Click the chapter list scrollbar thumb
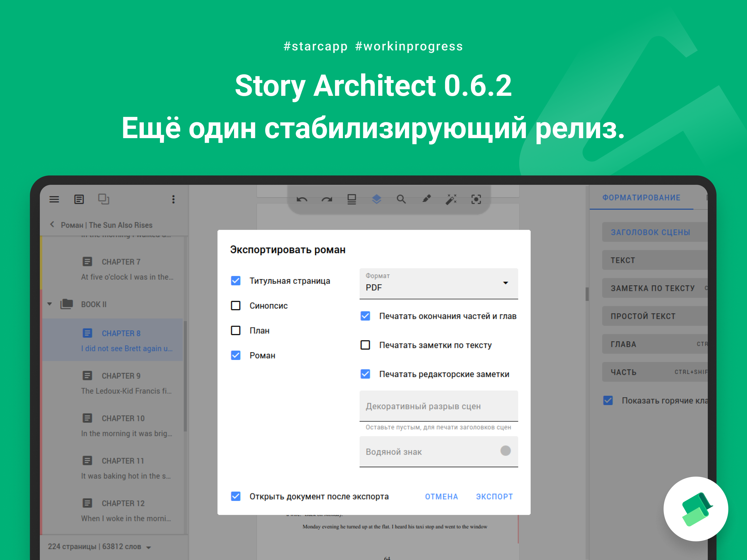Viewport: 747px width, 560px height. (x=185, y=376)
